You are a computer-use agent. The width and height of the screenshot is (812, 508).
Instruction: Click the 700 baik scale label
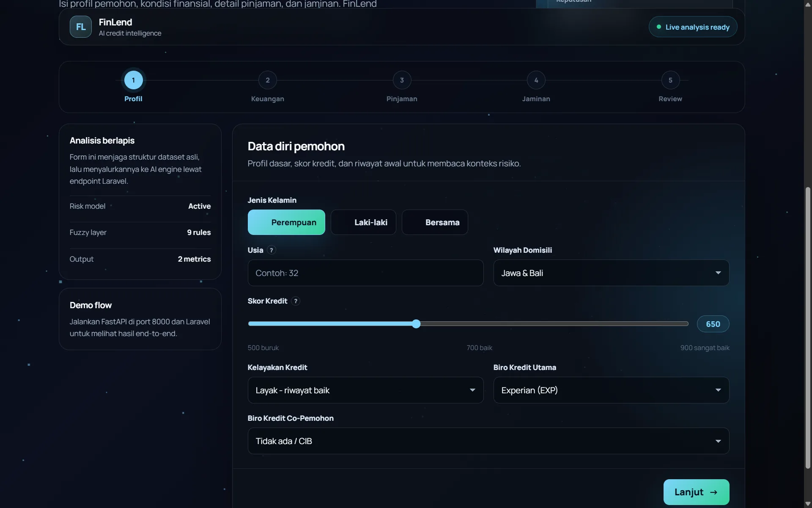[x=479, y=348]
